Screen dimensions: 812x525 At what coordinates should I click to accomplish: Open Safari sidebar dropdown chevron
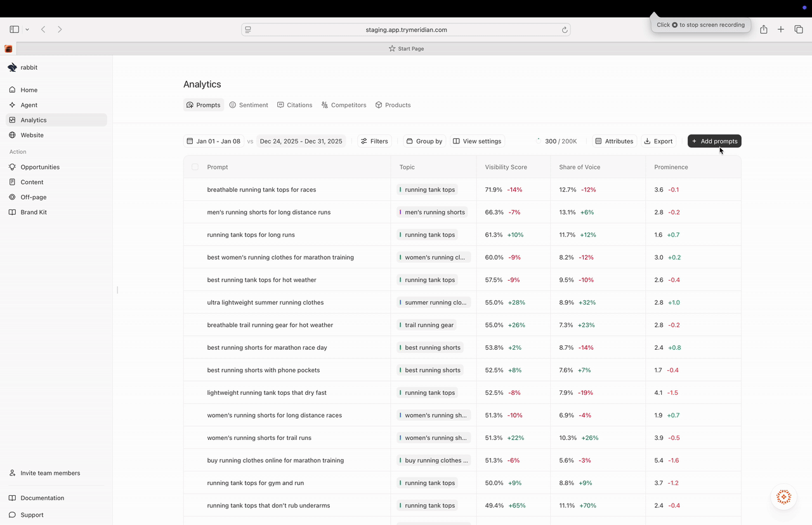click(27, 29)
